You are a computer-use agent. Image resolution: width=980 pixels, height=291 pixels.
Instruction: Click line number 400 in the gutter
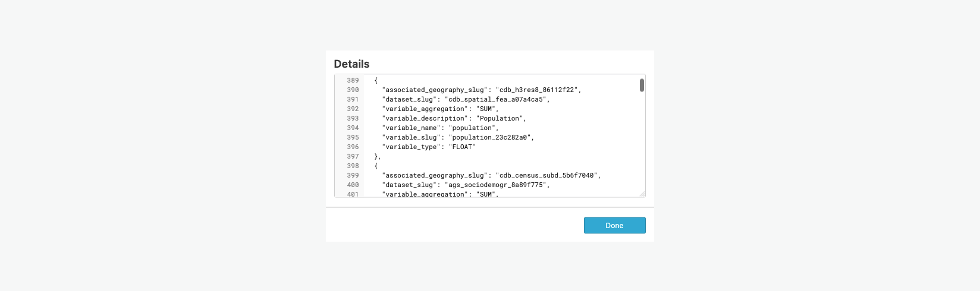(353, 185)
